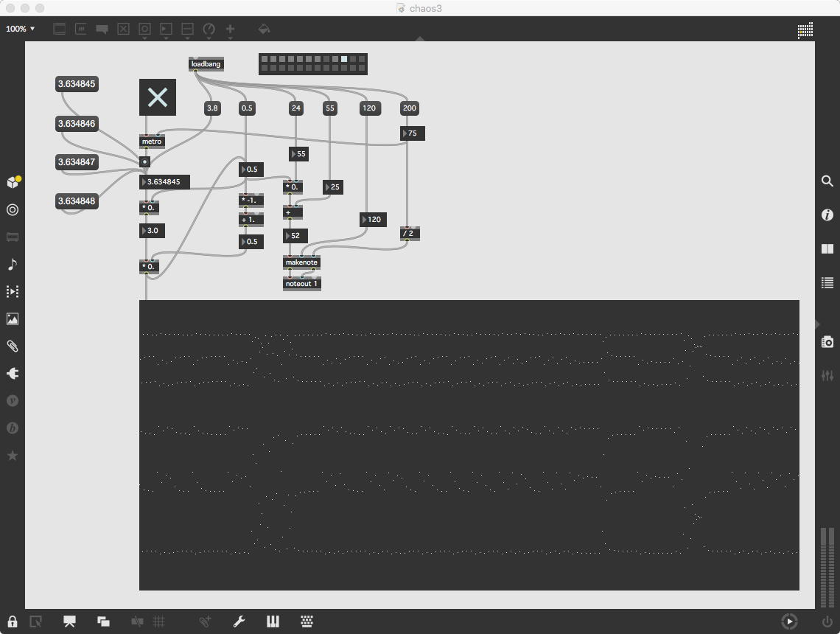The image size is (840, 634).
Task: Open the plug-ins icon in left sidebar
Action: tap(13, 374)
